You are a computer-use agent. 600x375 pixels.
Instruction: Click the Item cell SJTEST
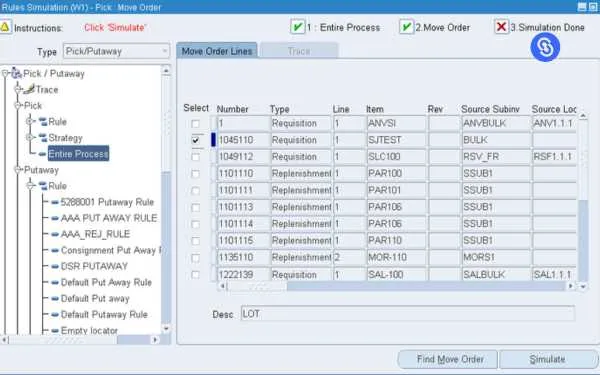[x=396, y=140]
